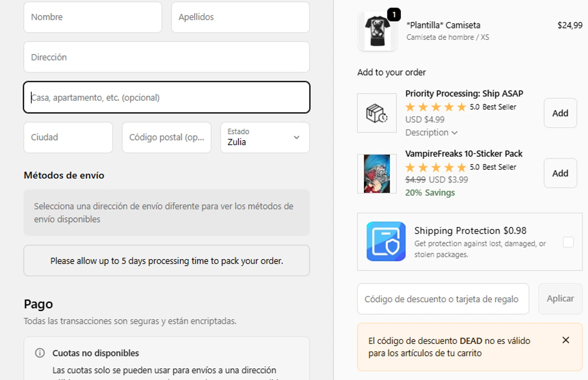Enable the Shipping Protection checkbox
Image resolution: width=588 pixels, height=380 pixels.
pos(568,242)
